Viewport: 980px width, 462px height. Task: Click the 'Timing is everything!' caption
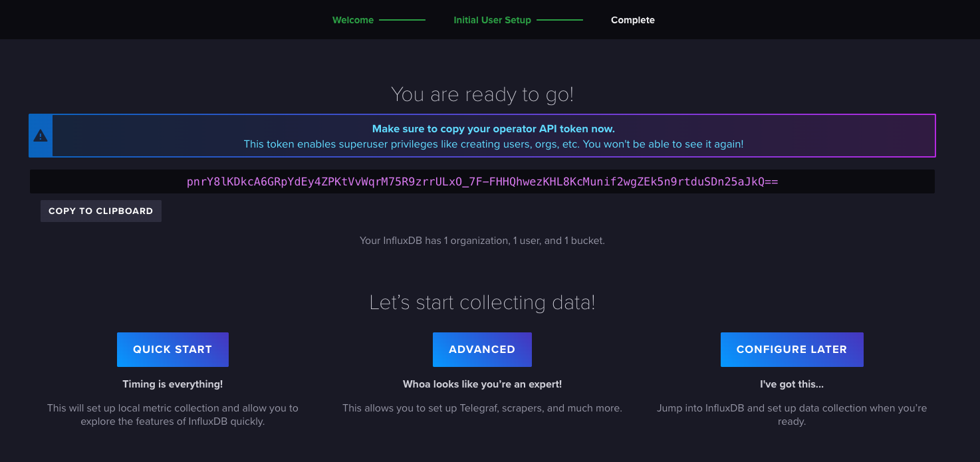click(173, 384)
